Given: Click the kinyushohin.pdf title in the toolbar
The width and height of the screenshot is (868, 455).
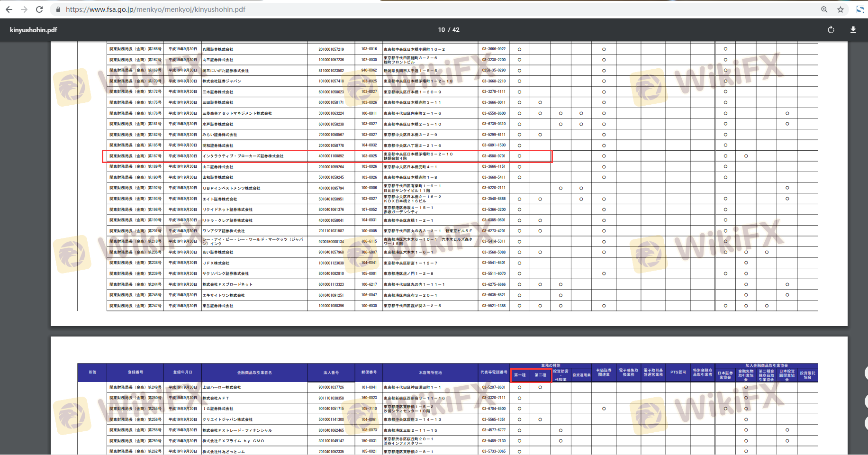Looking at the screenshot, I should pos(33,30).
